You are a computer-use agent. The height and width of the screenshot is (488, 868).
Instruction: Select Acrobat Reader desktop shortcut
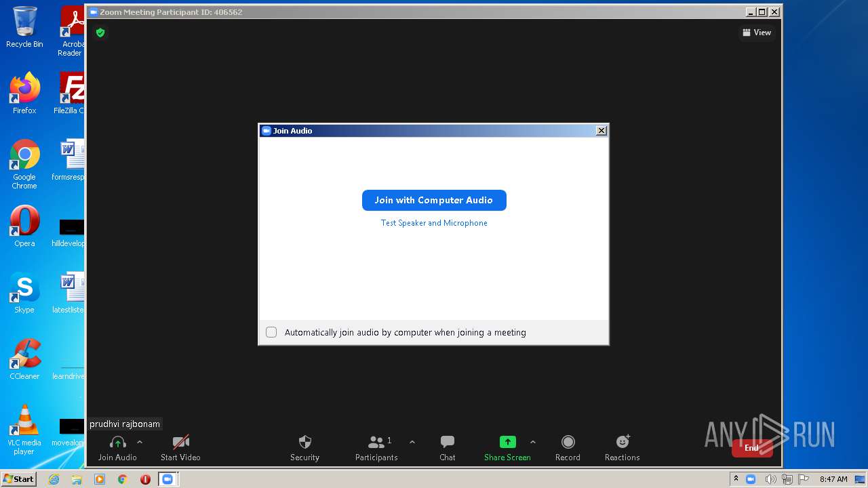(71, 31)
